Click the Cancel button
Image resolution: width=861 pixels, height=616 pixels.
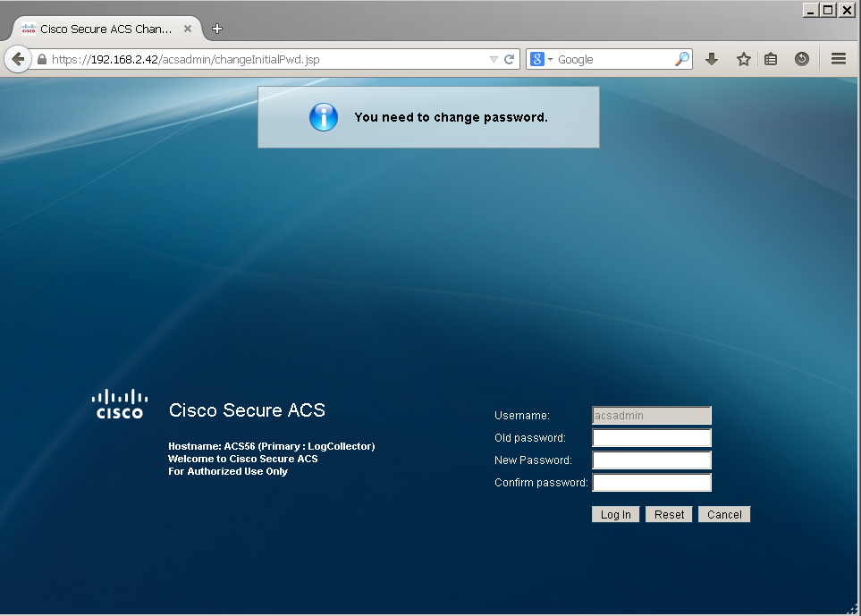point(724,514)
